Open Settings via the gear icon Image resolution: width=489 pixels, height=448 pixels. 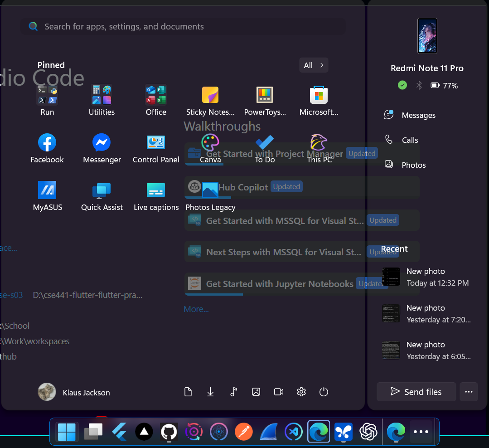click(x=301, y=392)
